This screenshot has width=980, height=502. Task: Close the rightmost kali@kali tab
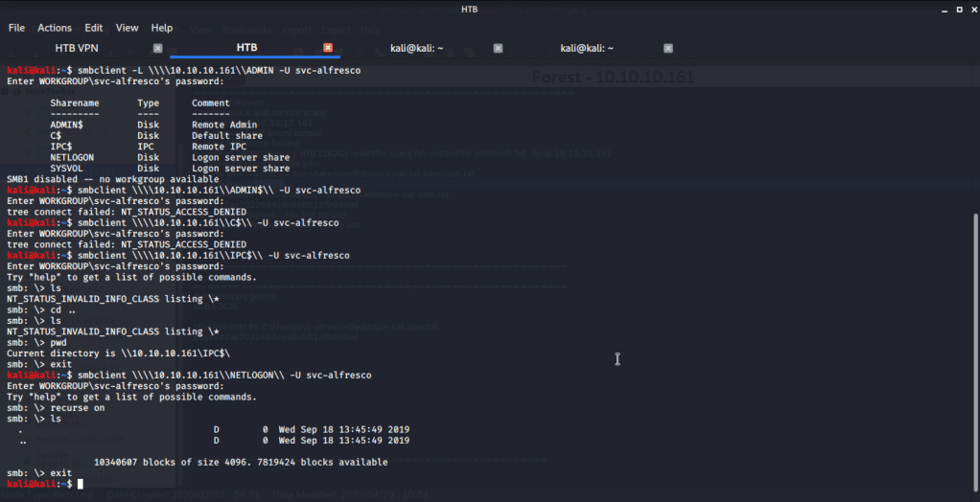(668, 48)
